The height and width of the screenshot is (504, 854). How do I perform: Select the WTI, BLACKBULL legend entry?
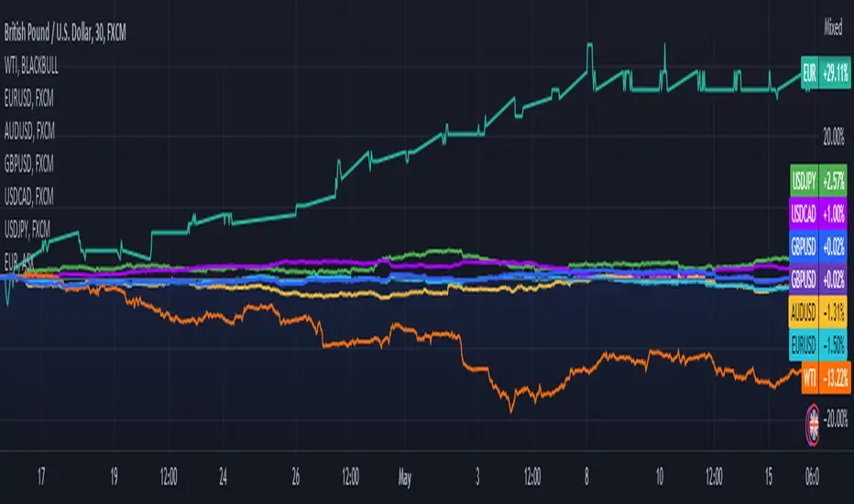(x=31, y=67)
